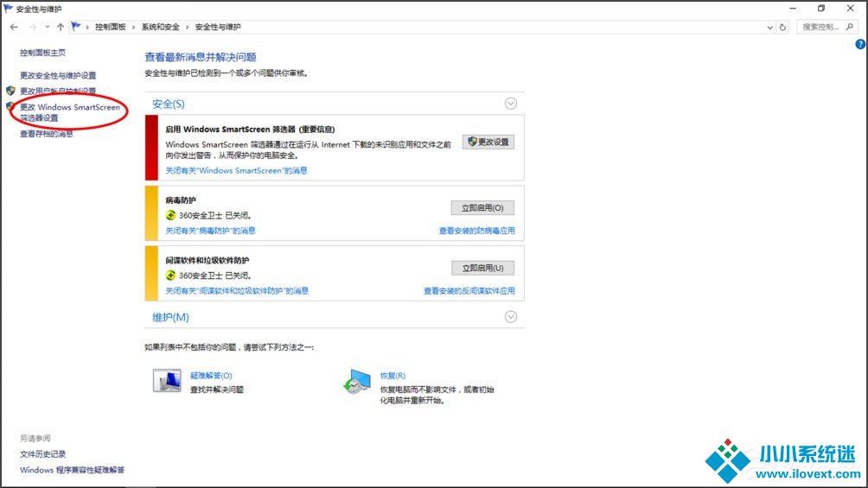The width and height of the screenshot is (868, 488).
Task: Expand the address bar history dropdown
Action: pyautogui.click(x=769, y=27)
